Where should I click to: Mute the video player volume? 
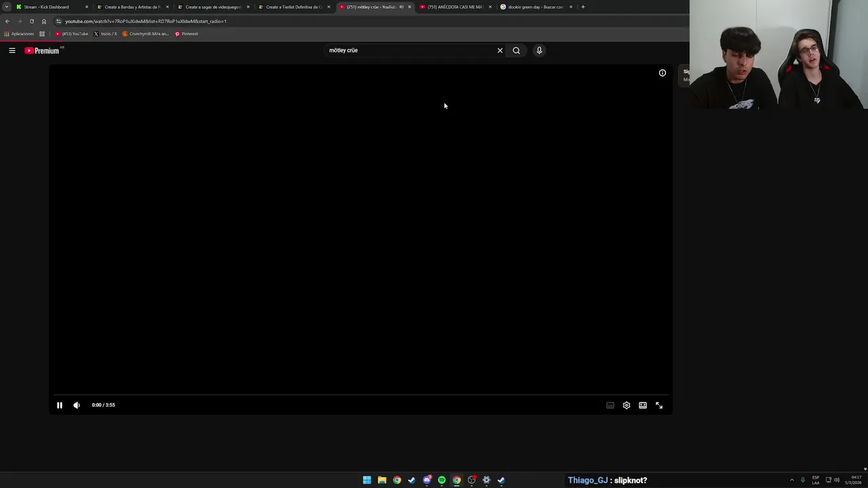[77, 405]
